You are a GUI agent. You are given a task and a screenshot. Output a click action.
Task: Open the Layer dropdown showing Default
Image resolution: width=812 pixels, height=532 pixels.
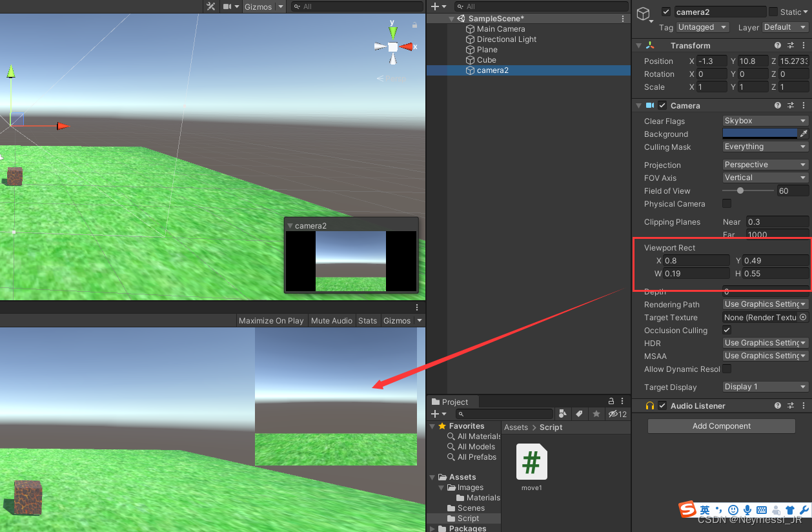(785, 27)
